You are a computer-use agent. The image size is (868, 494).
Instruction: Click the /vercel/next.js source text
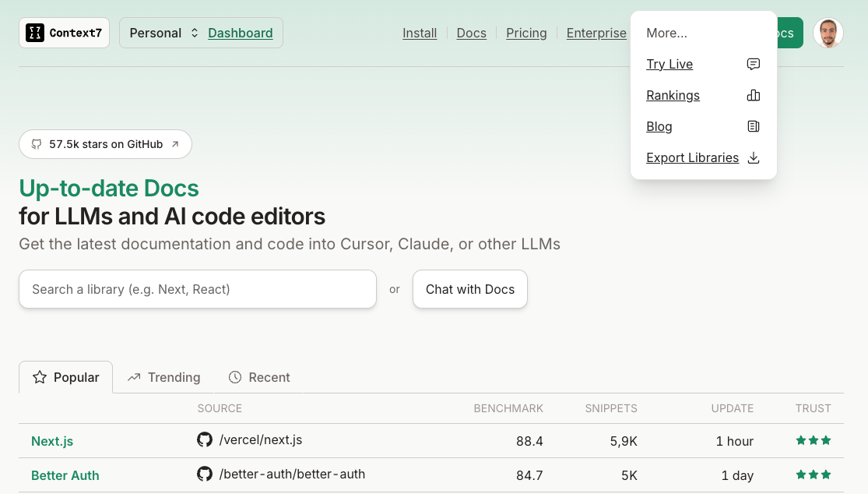point(261,439)
